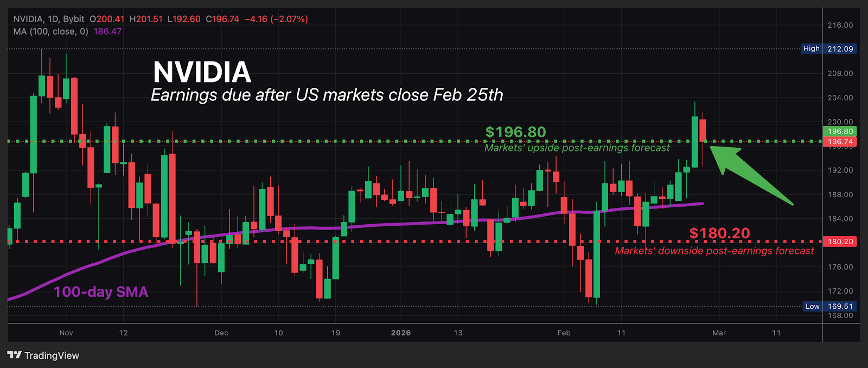This screenshot has height=368, width=868.
Task: Click the Feb label on the time axis
Action: (564, 333)
